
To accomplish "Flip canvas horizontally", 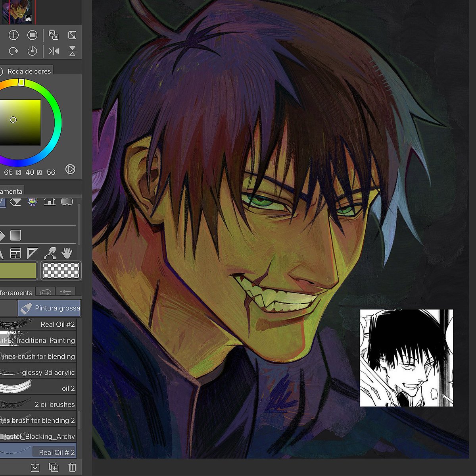I will coord(54,51).
